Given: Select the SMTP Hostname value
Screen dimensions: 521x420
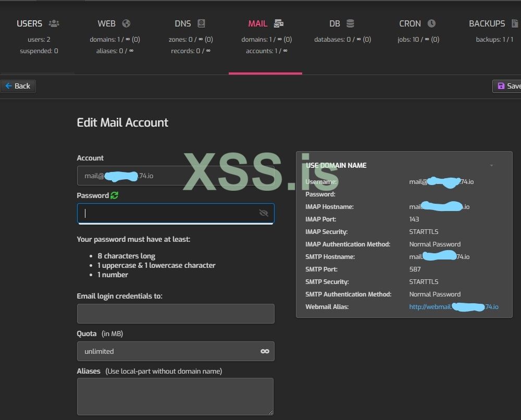Looking at the screenshot, I should [x=439, y=256].
